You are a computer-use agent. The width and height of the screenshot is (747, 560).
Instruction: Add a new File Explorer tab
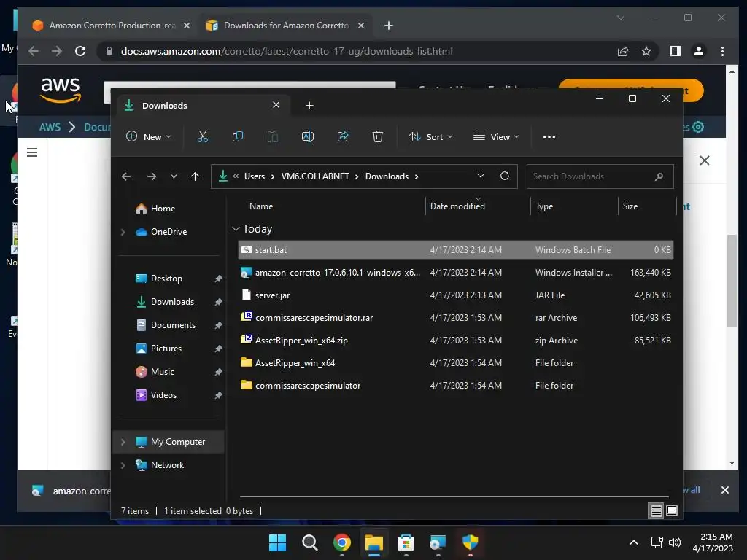pyautogui.click(x=309, y=105)
